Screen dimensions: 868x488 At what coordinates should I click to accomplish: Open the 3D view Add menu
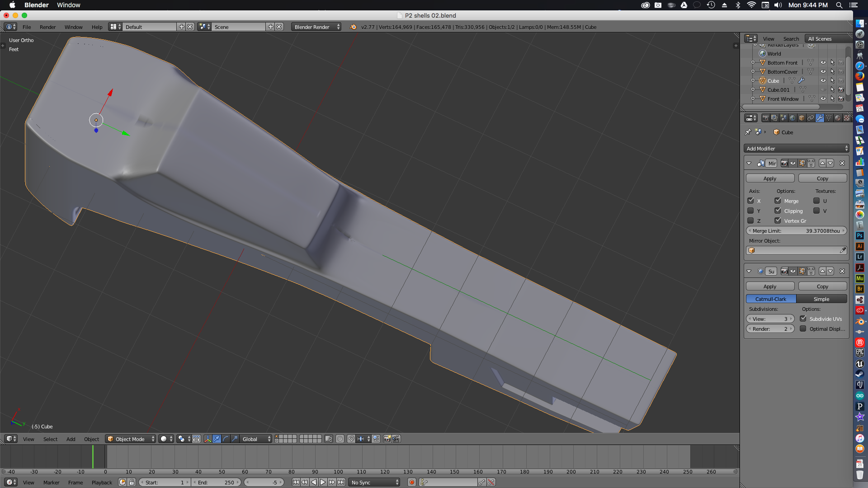click(x=71, y=439)
